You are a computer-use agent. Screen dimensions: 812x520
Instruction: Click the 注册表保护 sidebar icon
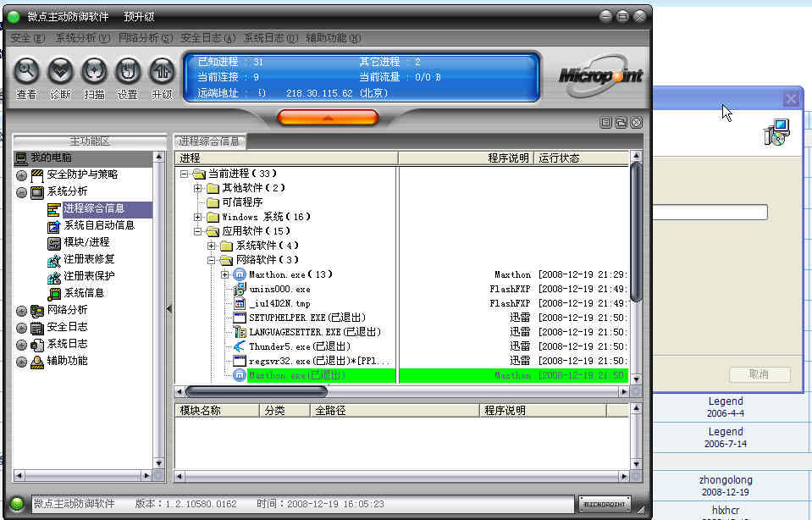[x=54, y=277]
